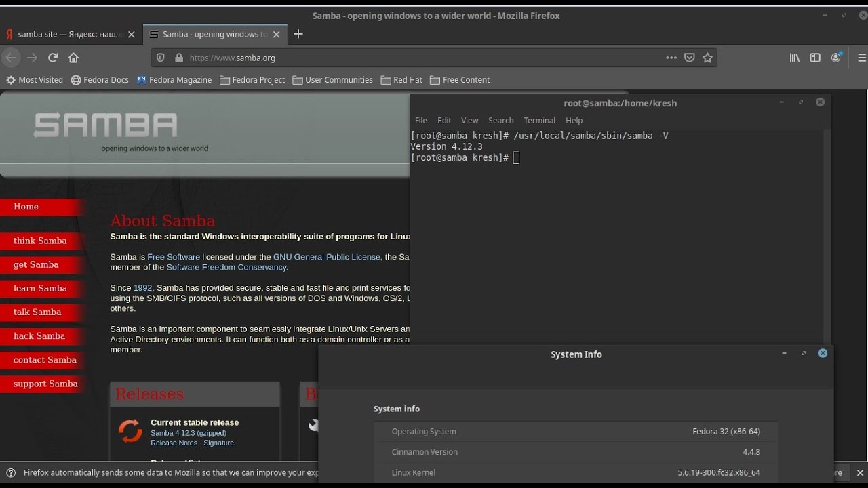The height and width of the screenshot is (488, 868).
Task: Open get Samba section
Action: (x=41, y=264)
